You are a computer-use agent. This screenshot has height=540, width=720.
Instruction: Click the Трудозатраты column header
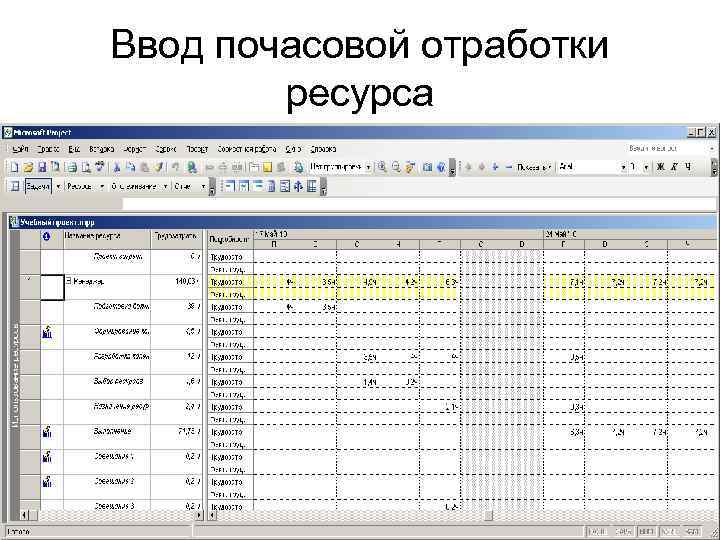[176, 239]
